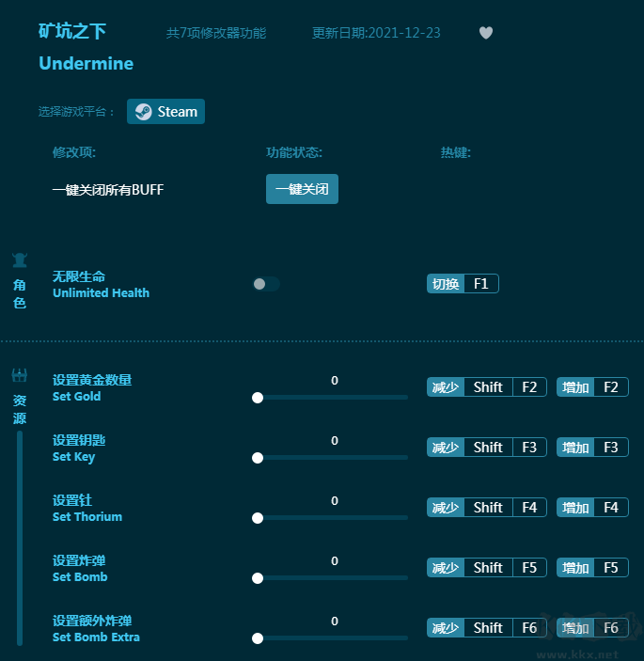Click the Set Key slider handle
Image resolution: width=644 pixels, height=661 pixels.
[x=258, y=458]
